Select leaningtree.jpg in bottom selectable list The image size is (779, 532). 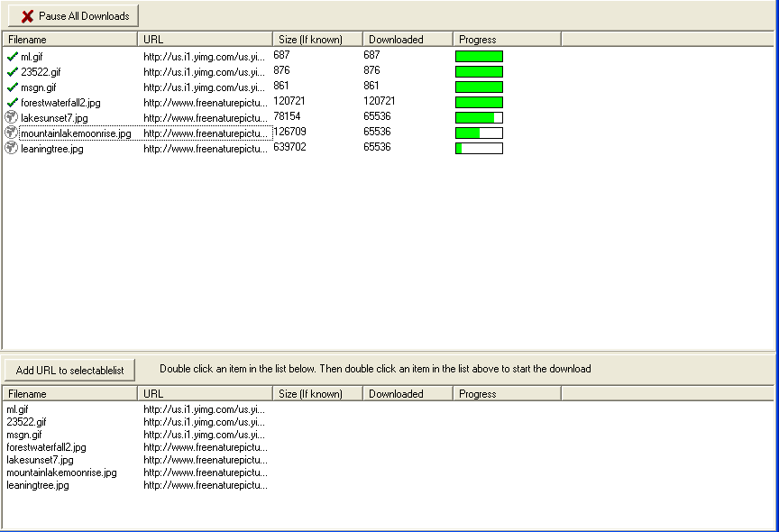point(38,485)
